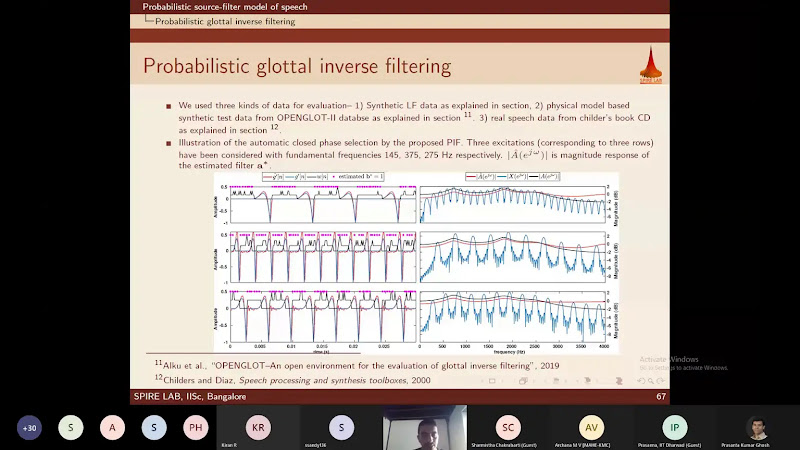Select the blue S avatar beside PH
This screenshot has height=450, width=800.
pos(154,428)
